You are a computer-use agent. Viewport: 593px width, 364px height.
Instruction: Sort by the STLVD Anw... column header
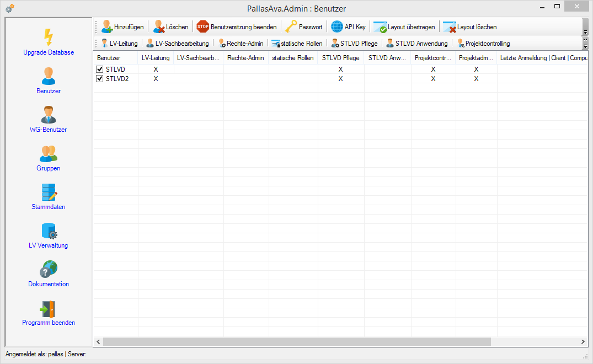[388, 58]
